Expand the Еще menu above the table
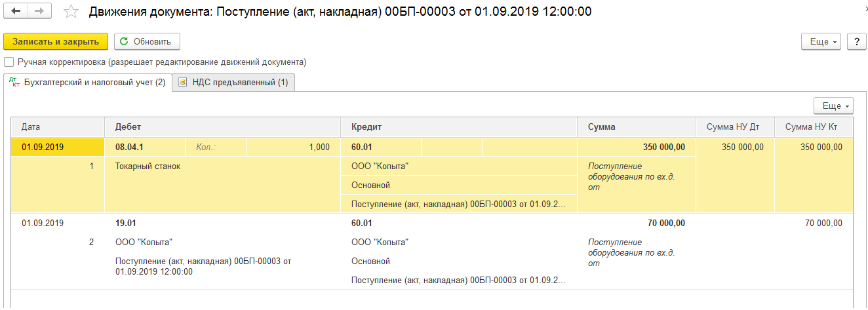The width and height of the screenshot is (868, 310). [833, 106]
